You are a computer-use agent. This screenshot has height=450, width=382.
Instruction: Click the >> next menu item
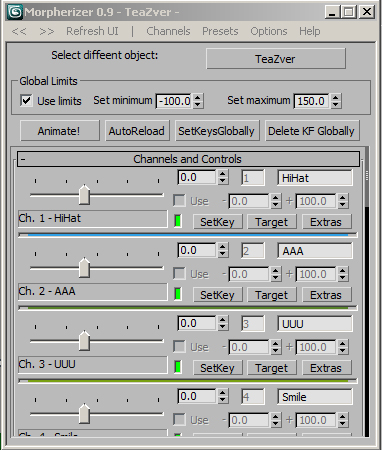coord(46,31)
